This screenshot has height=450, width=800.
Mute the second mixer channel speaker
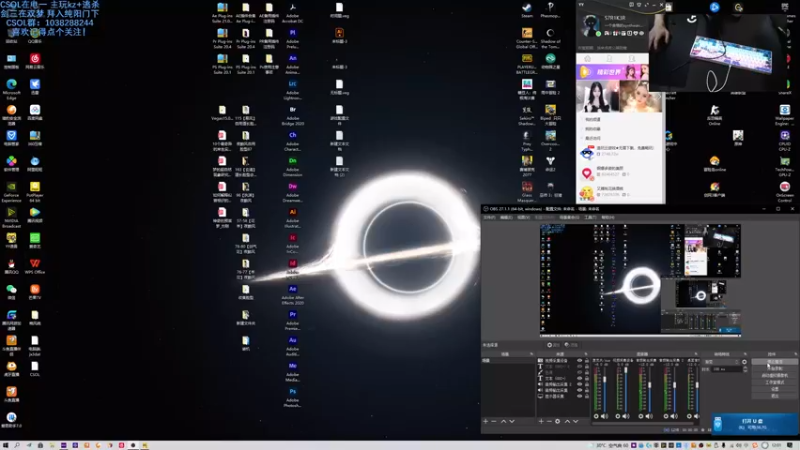(x=626, y=416)
